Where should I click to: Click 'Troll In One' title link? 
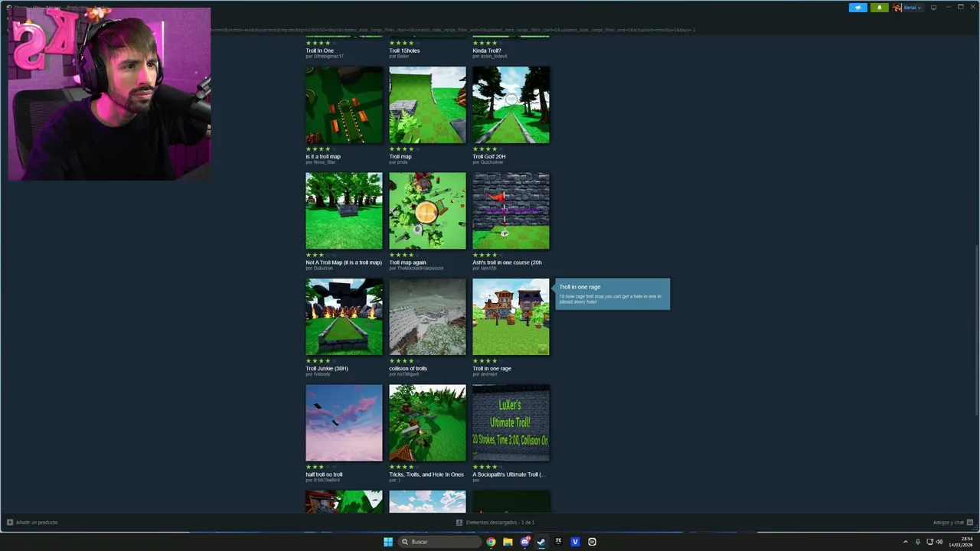[319, 51]
